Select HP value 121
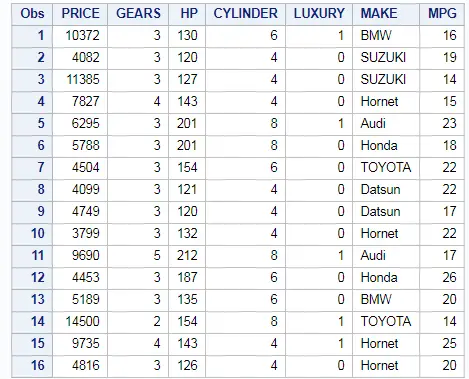Screen dimensions: 469x379 point(187,189)
